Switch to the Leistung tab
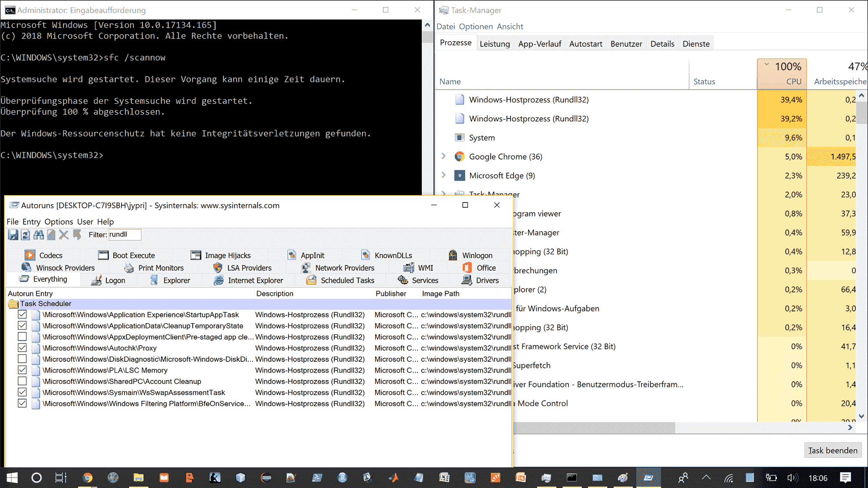868x488 pixels. click(495, 43)
